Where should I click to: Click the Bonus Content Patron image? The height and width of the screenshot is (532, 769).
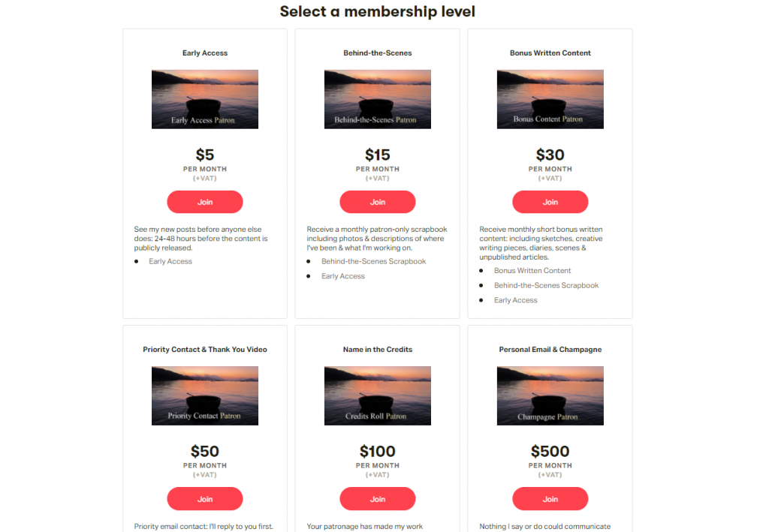pos(550,99)
